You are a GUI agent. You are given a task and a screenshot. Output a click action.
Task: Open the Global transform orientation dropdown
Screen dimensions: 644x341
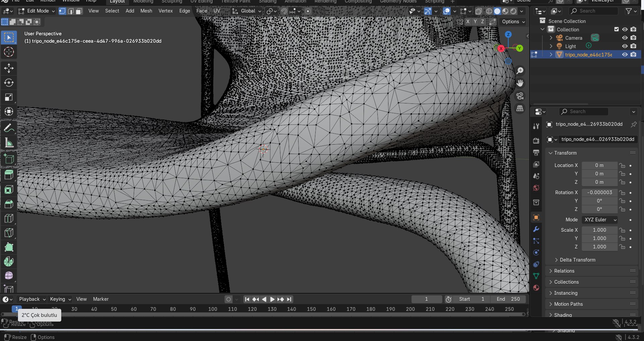pos(247,11)
